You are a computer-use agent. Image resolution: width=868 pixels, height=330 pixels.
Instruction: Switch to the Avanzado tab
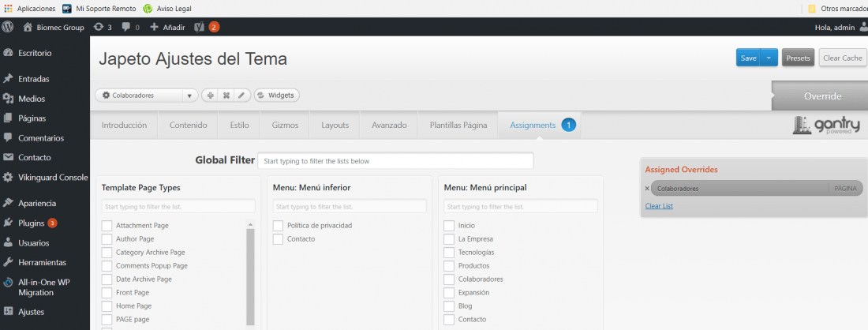(389, 126)
